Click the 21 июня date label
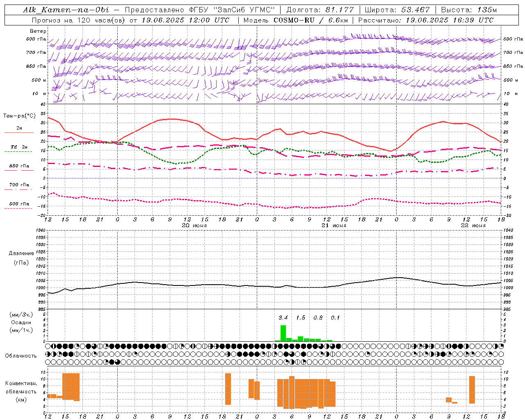This screenshot has width=525, height=420. [x=334, y=226]
